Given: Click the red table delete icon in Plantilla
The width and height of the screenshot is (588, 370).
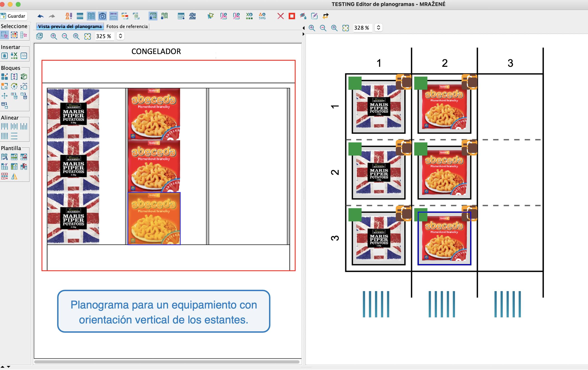Looking at the screenshot, I should pos(24,157).
